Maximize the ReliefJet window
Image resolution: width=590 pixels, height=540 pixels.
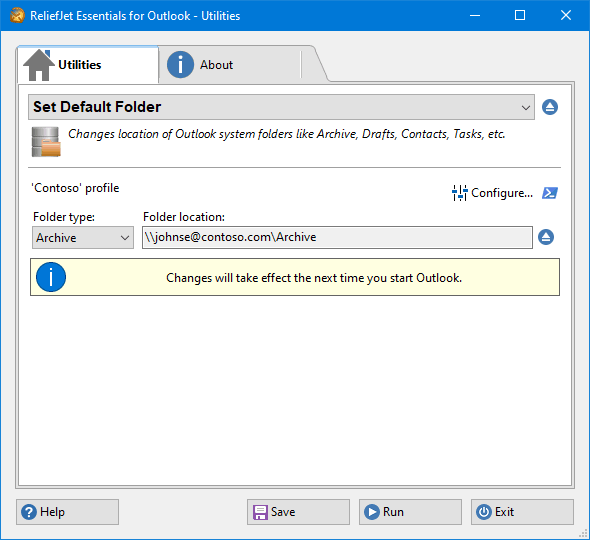pos(520,15)
